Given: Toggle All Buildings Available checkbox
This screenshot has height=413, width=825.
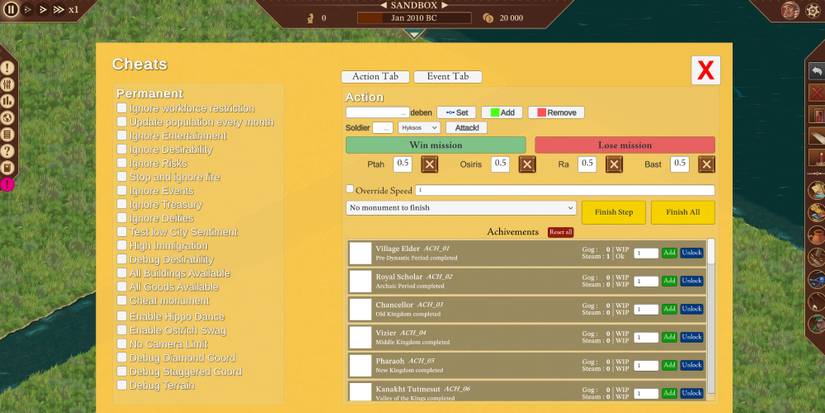Looking at the screenshot, I should (122, 273).
